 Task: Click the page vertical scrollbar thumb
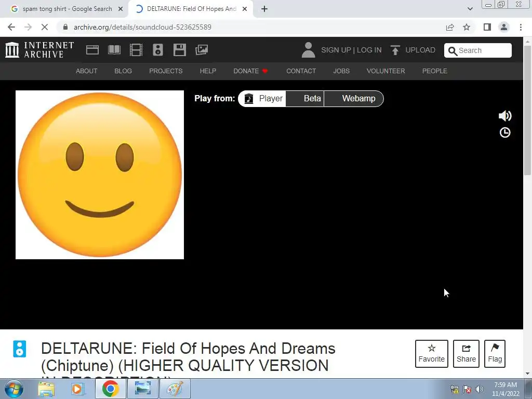tap(527, 110)
